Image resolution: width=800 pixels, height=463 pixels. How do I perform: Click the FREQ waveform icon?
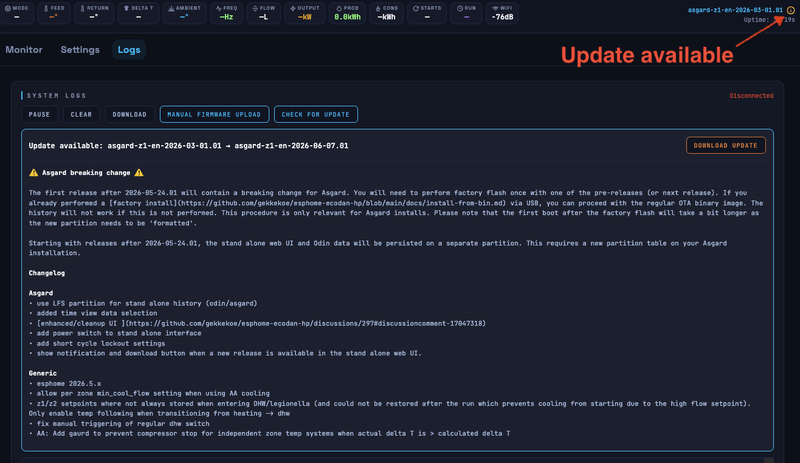(x=218, y=8)
